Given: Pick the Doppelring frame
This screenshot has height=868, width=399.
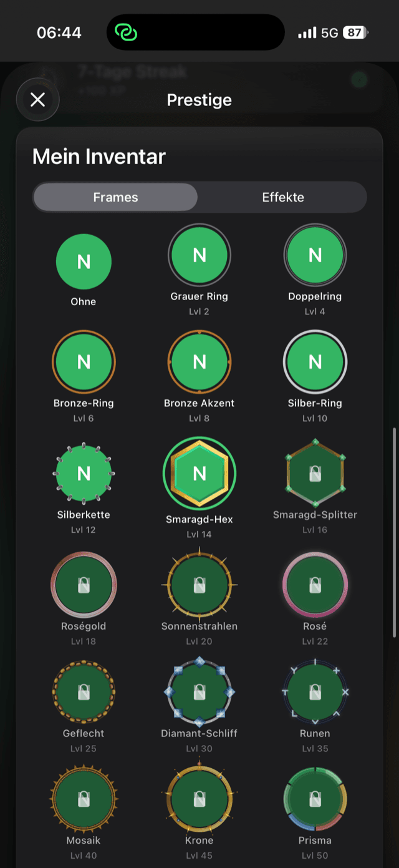Looking at the screenshot, I should pos(315,255).
